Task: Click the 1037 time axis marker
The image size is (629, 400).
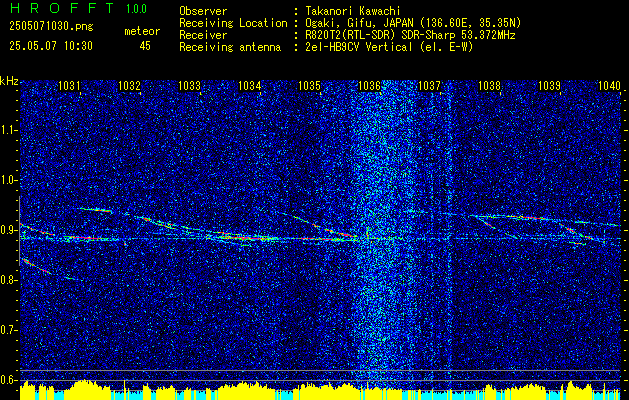Action: coord(429,85)
